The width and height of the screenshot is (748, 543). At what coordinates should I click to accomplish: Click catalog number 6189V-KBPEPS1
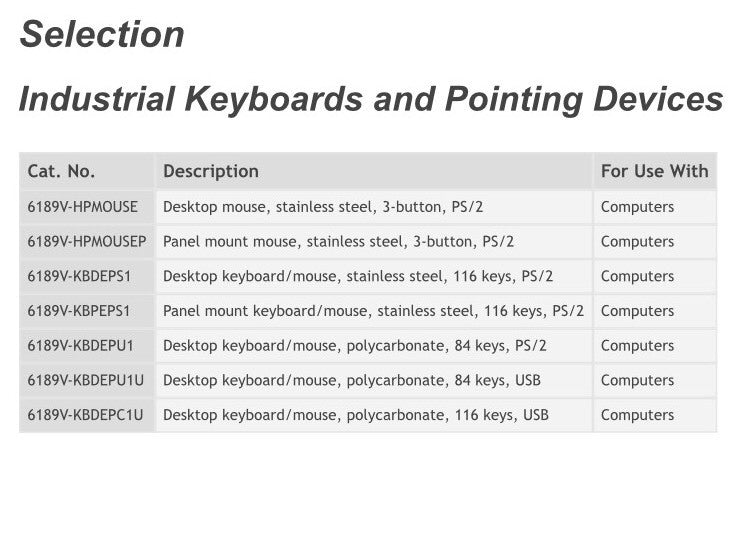point(80,311)
